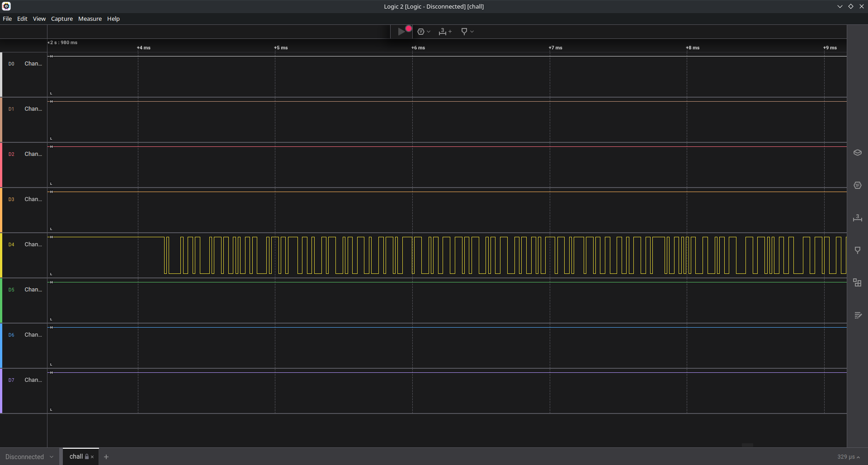
Task: Open the File menu
Action: [7, 19]
